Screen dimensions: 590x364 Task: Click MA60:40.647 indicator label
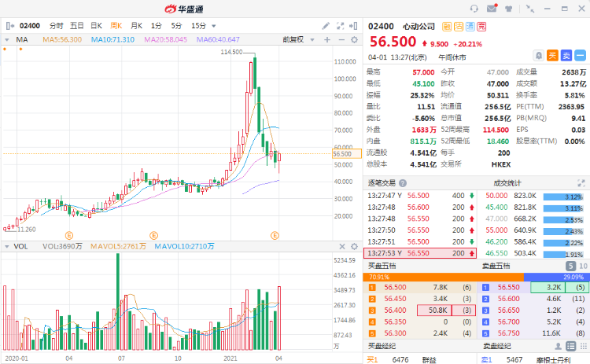pyautogui.click(x=218, y=39)
